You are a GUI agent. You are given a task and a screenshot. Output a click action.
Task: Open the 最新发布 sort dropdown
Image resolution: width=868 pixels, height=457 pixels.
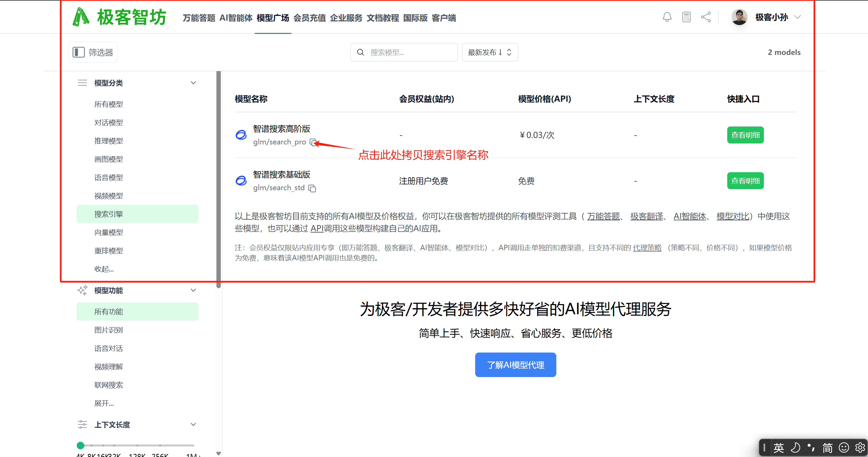(490, 52)
